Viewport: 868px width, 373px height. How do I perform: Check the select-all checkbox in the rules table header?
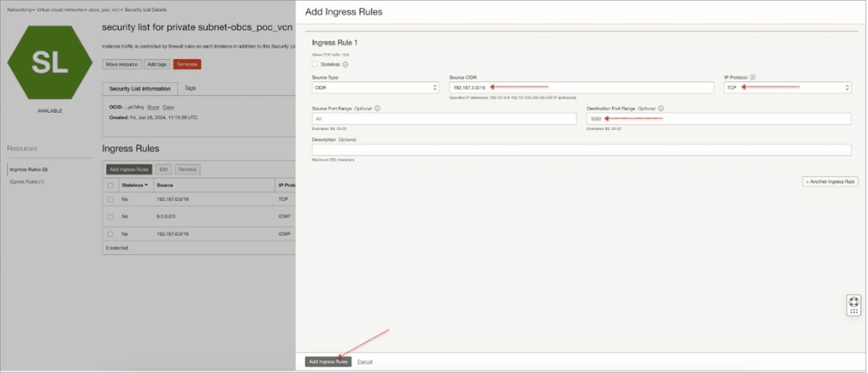point(110,186)
